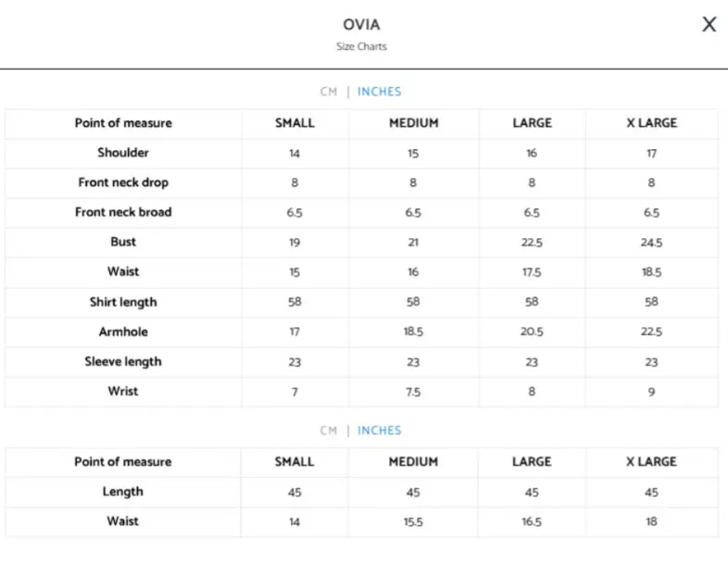Click the Shoulder row label
The width and height of the screenshot is (728, 564).
pos(123,153)
